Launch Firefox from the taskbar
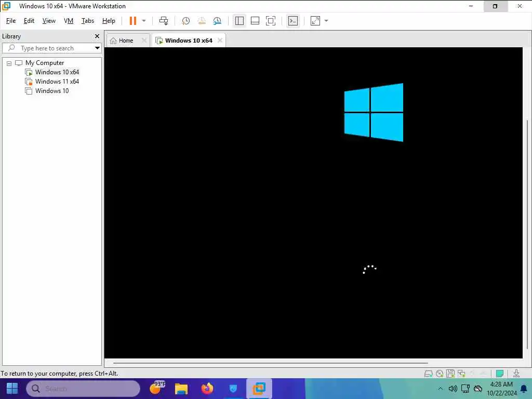The height and width of the screenshot is (399, 532). (x=207, y=389)
